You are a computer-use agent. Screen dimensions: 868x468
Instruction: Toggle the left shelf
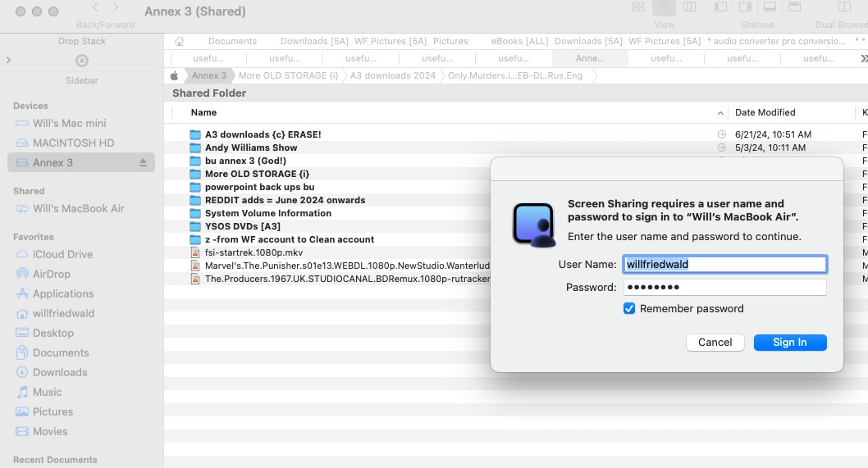(720, 7)
